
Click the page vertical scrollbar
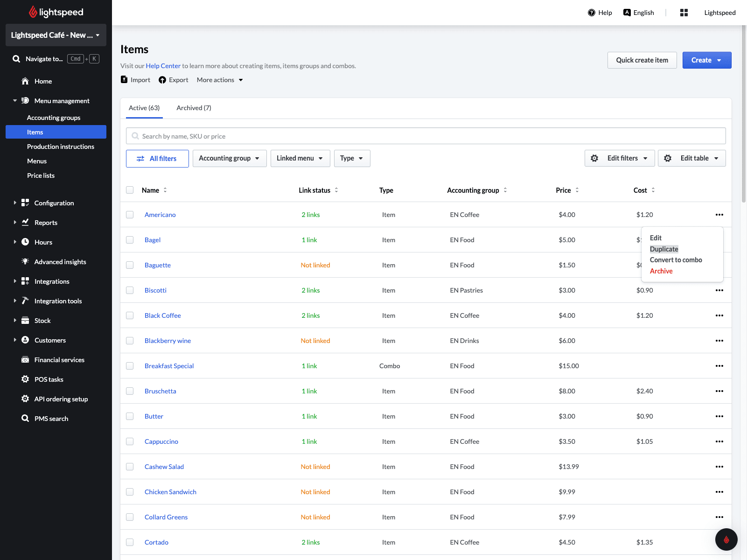(744, 112)
